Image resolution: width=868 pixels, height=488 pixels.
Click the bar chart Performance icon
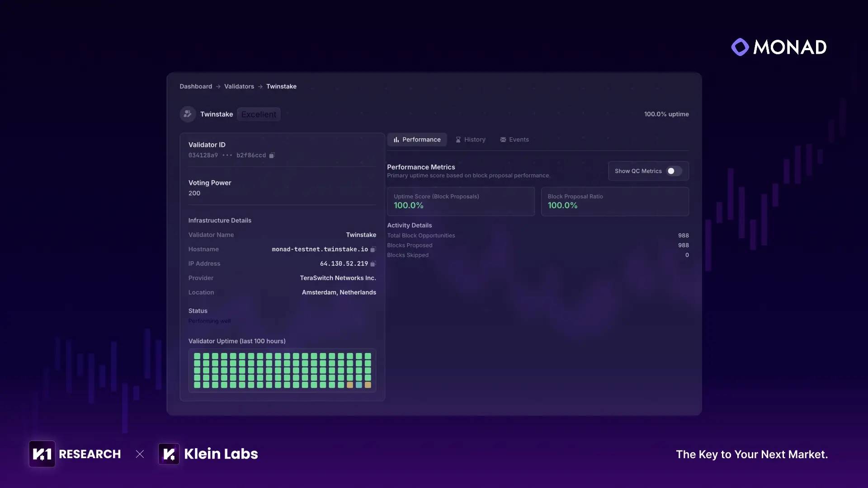click(x=396, y=140)
